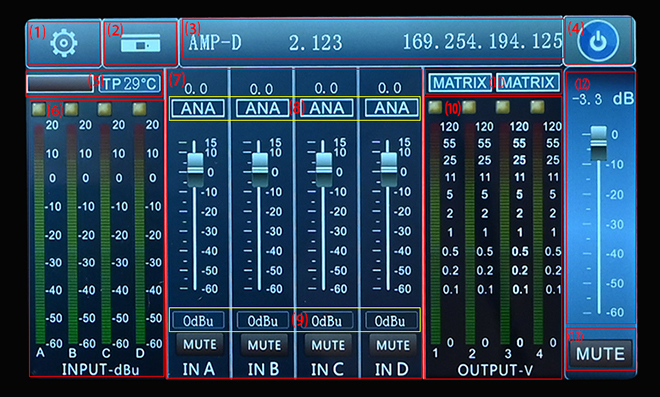Toggle the master MUTE button
Screen dimensions: 660x397
[601, 354]
